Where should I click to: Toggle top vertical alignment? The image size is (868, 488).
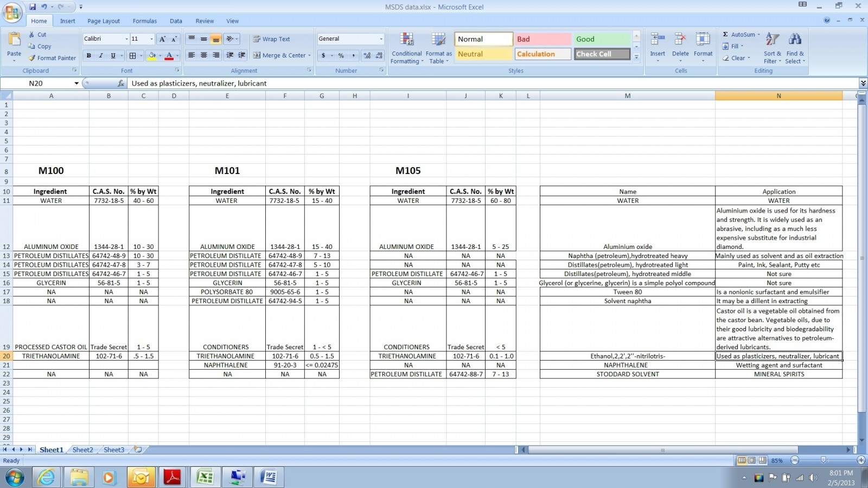192,39
